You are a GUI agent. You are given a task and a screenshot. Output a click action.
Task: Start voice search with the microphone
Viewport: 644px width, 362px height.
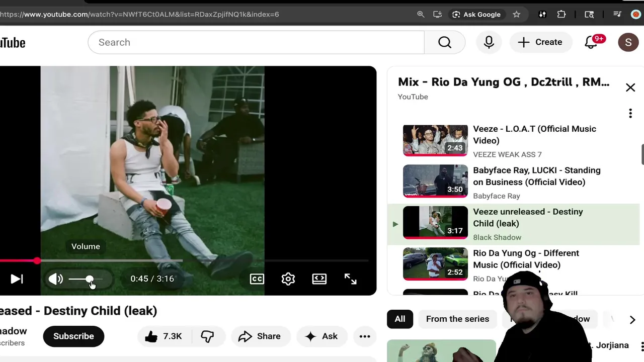click(489, 42)
